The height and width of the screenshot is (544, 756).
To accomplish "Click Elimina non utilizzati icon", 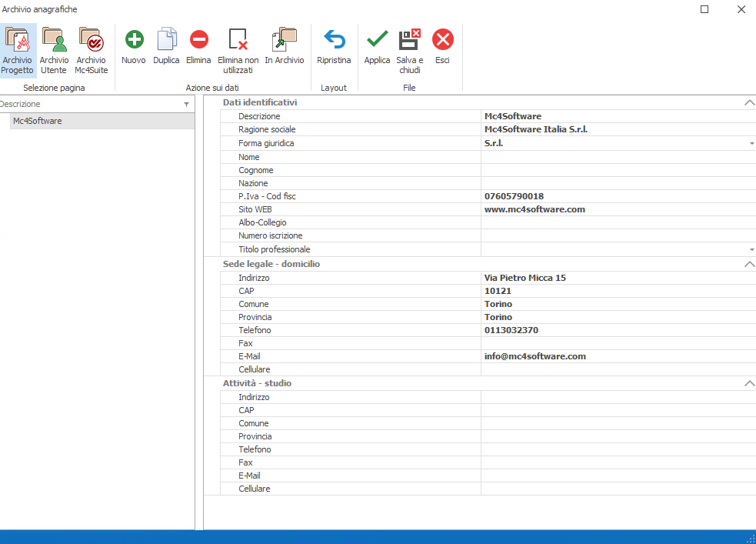I will 238,39.
